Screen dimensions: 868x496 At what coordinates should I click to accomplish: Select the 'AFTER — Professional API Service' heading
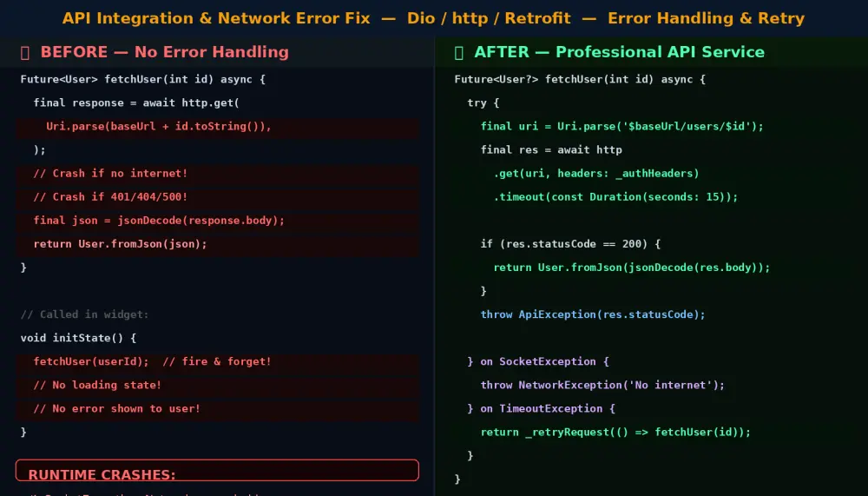[x=620, y=52]
